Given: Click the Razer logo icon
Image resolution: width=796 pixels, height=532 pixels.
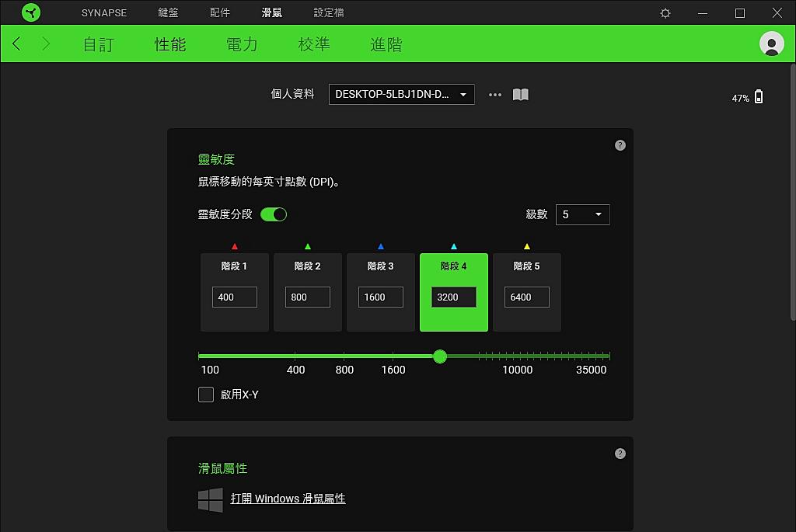Looking at the screenshot, I should pos(31,13).
